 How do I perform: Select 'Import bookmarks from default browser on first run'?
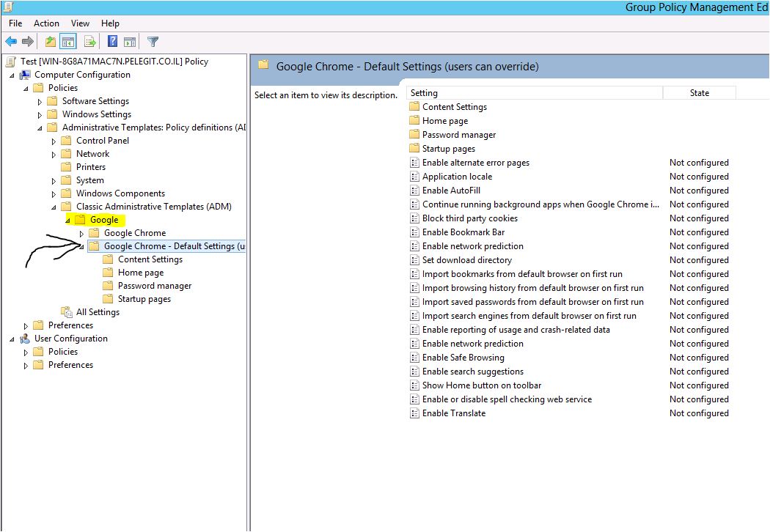[x=522, y=274]
